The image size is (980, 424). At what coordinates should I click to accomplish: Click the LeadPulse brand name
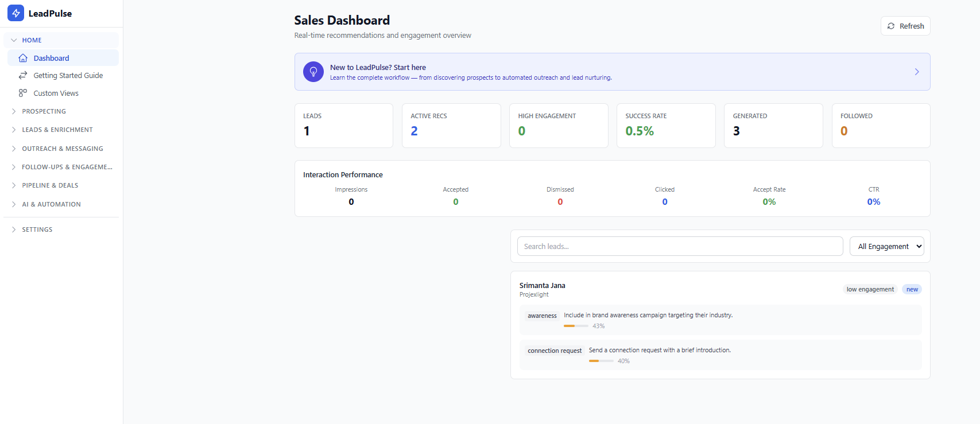[x=50, y=13]
